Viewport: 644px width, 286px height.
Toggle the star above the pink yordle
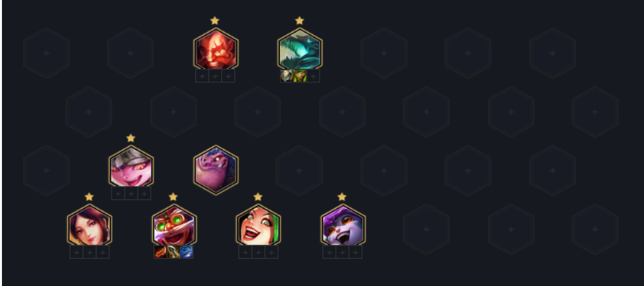coord(130,138)
